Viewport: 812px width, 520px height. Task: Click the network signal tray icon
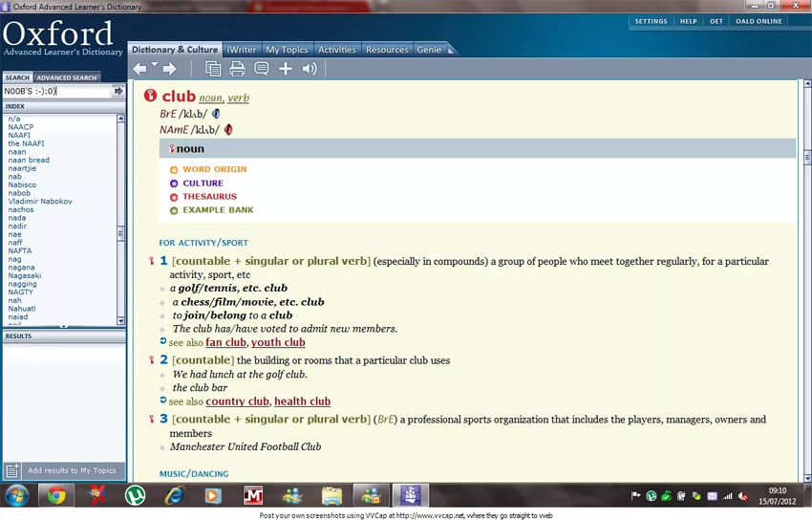coord(727,496)
